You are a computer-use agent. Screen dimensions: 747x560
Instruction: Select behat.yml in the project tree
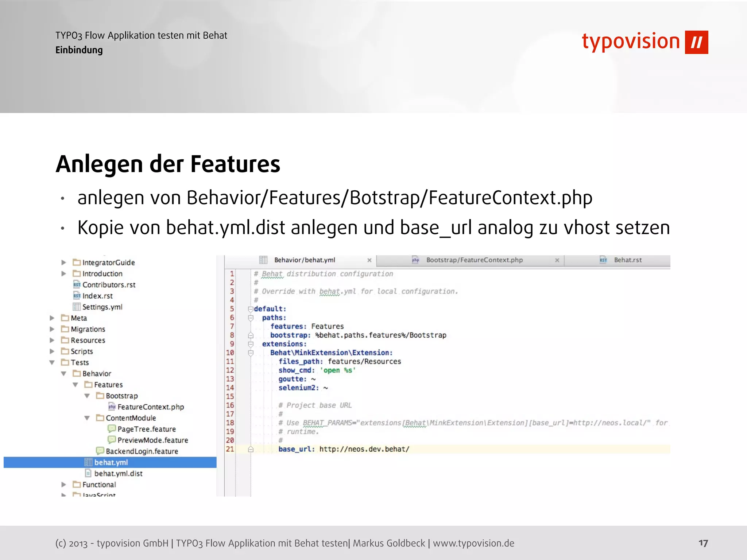pos(110,462)
